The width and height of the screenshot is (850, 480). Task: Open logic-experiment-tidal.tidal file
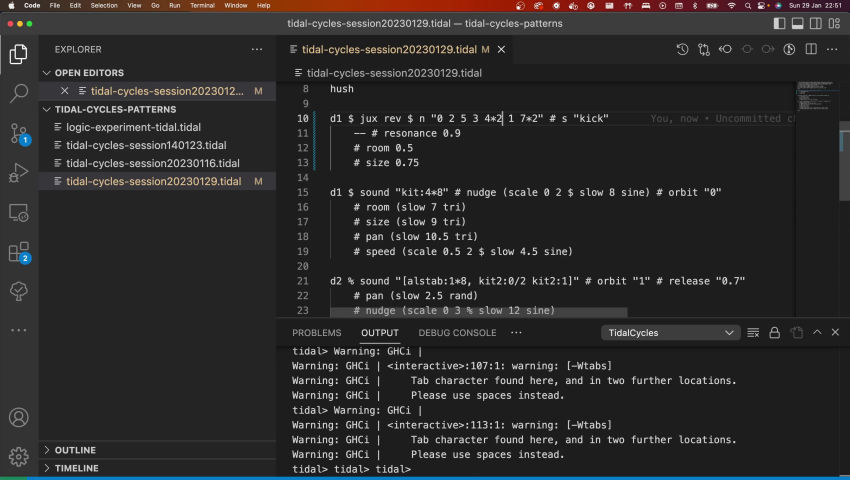[x=157, y=127]
